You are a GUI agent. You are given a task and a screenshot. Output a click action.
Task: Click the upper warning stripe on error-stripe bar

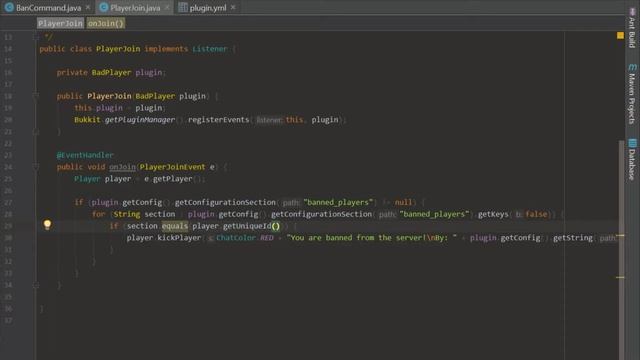(620, 236)
